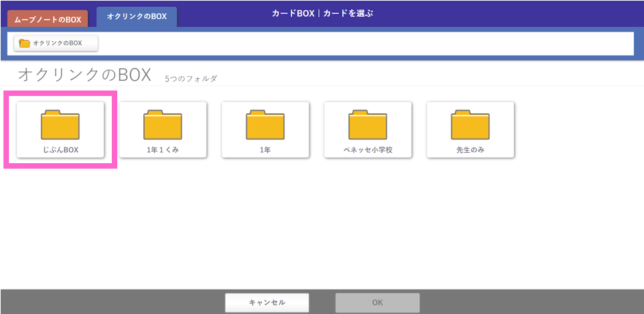Click the grayed-out OK button
Screen dimensions: 644x314
pyautogui.click(x=377, y=302)
